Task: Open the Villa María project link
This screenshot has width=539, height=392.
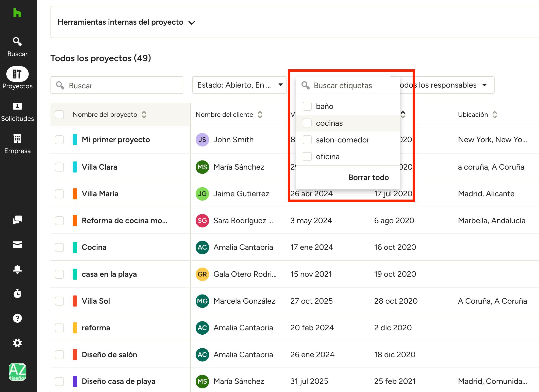Action: (100, 194)
